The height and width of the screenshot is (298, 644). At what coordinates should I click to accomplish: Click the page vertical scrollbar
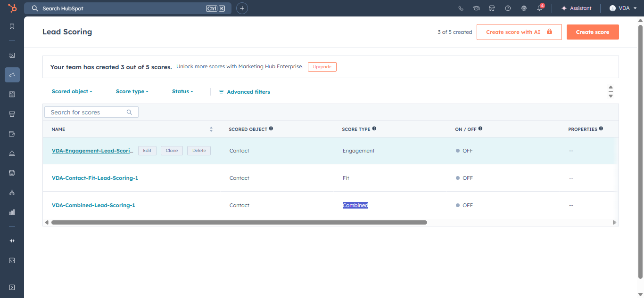640,151
